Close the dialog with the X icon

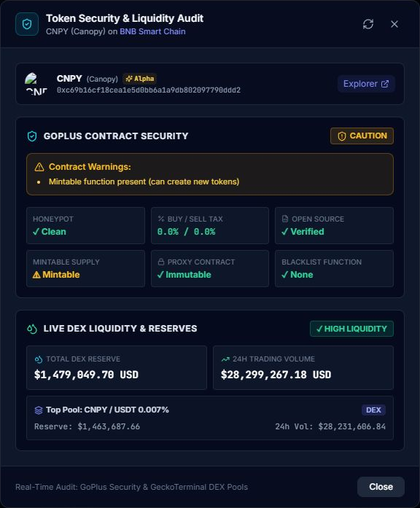tap(394, 24)
